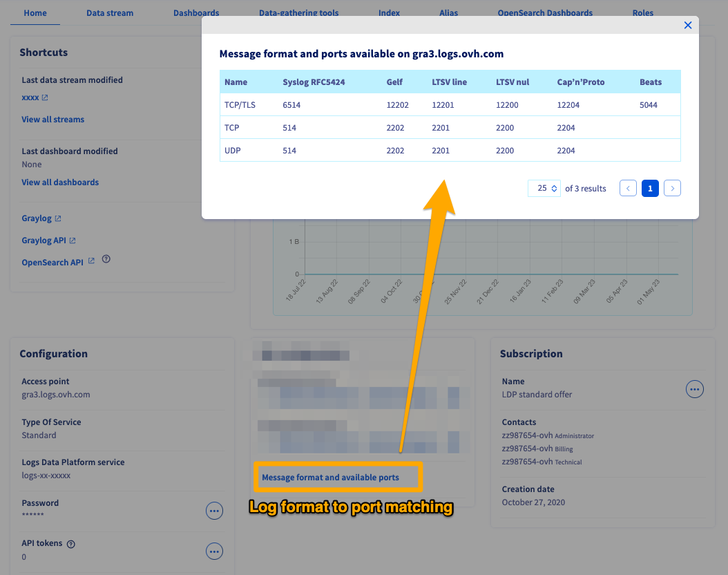
Task: Click the View all streams link
Action: [x=52, y=119]
